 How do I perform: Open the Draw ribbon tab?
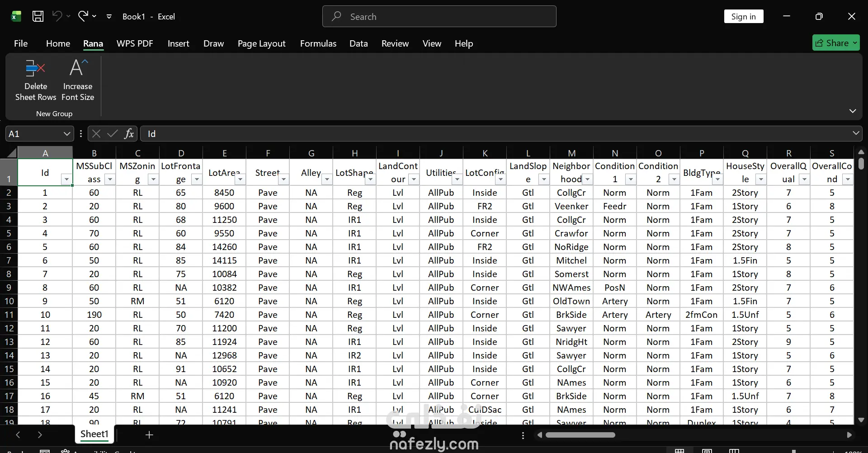[x=213, y=43]
